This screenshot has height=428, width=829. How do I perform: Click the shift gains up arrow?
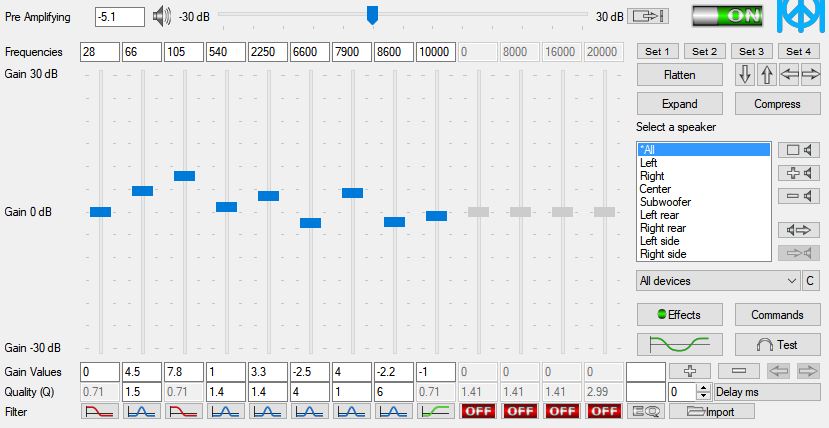point(767,75)
